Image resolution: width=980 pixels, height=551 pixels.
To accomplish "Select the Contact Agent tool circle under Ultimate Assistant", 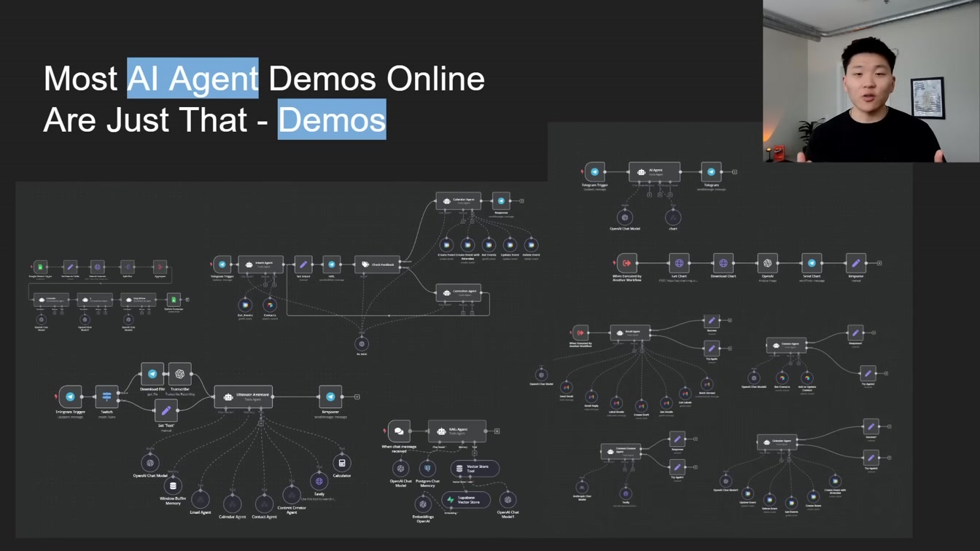I will click(264, 504).
